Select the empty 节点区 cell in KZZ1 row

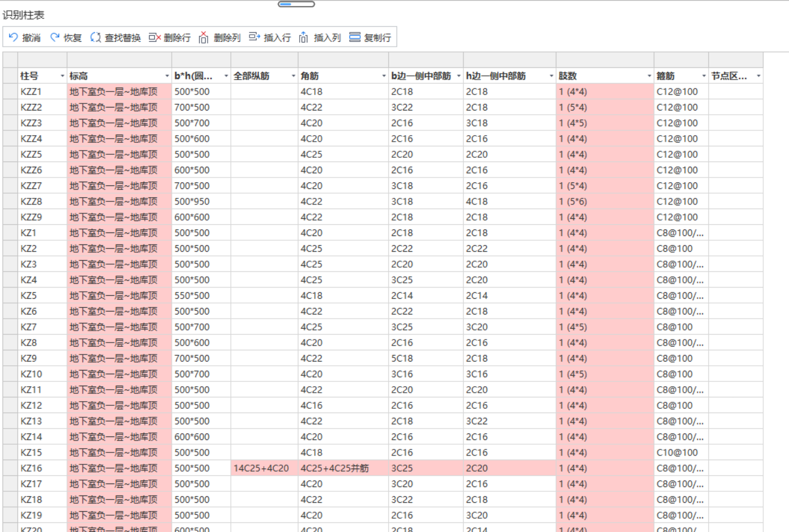coord(736,92)
